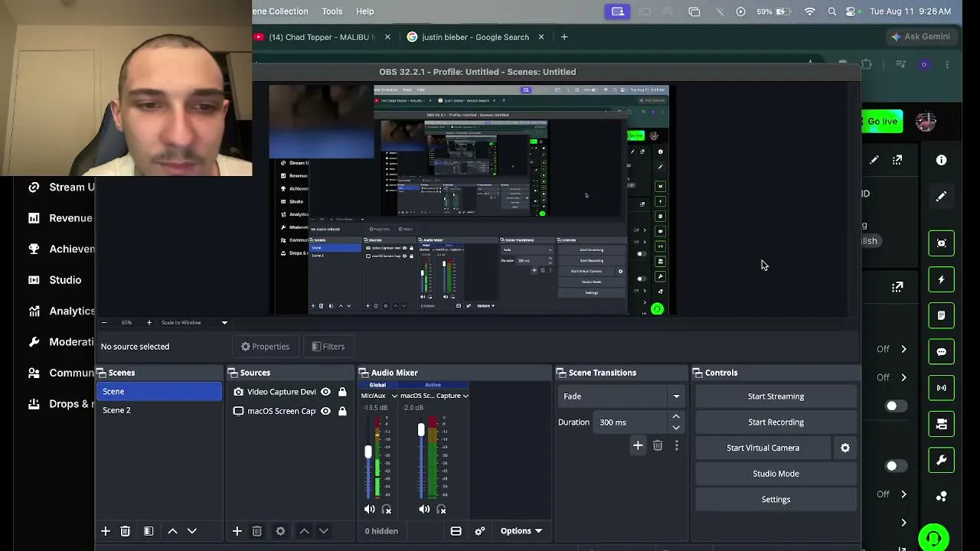Open the Scene Collection menu

coord(280,11)
